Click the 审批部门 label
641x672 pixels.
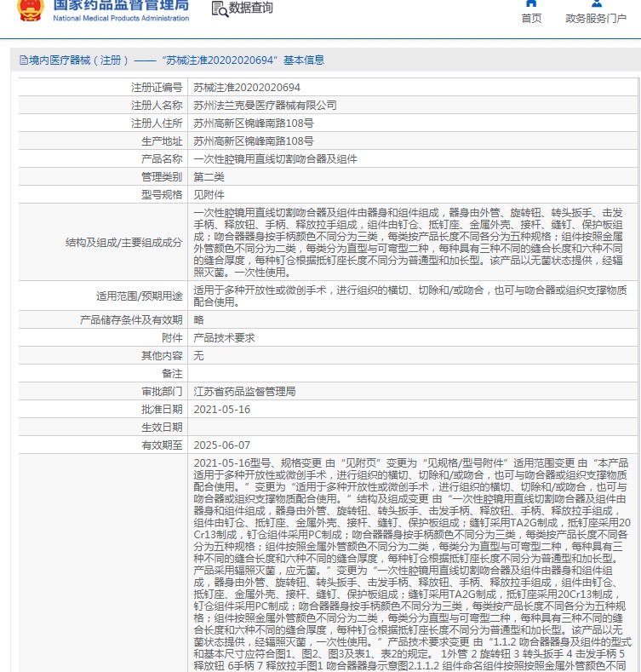(162, 392)
